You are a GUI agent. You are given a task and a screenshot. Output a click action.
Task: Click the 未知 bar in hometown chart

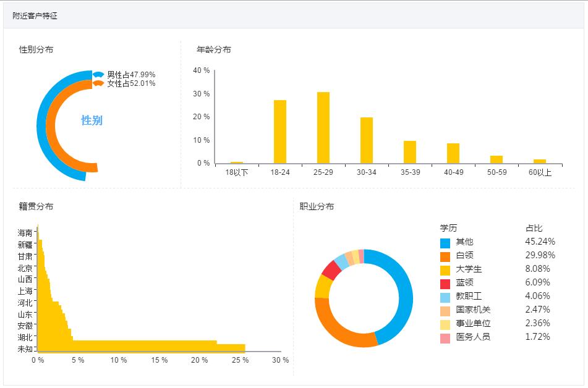(141, 348)
